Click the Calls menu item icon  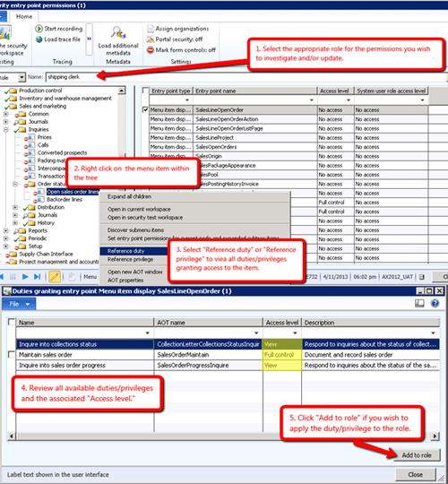[31, 145]
